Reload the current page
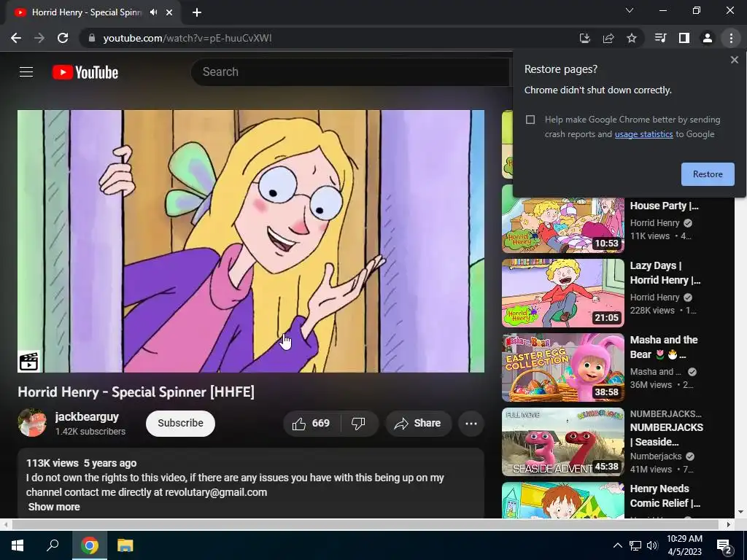747x560 pixels. tap(63, 38)
